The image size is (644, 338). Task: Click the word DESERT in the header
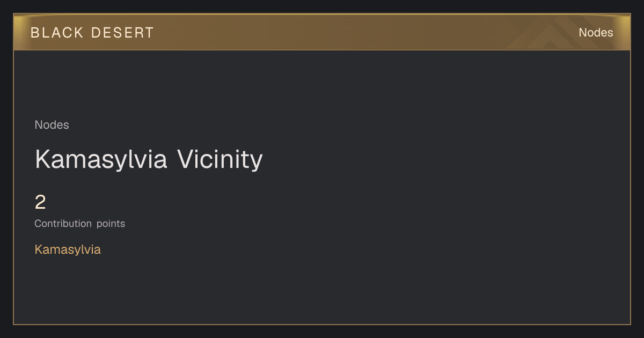[x=123, y=33]
